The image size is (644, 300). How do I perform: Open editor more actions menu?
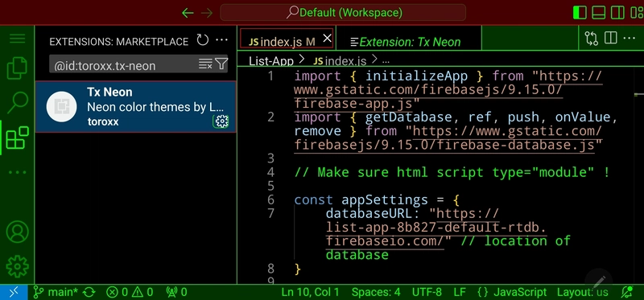click(x=630, y=38)
